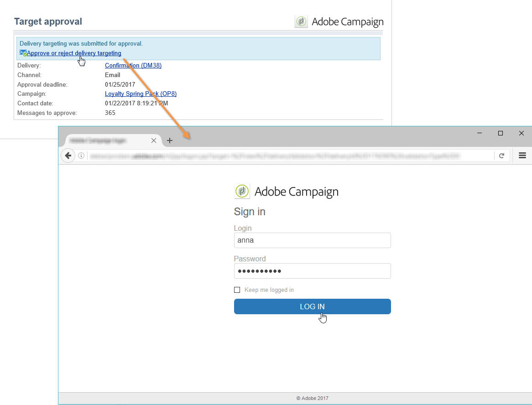Click the blurred browser address bar
This screenshot has height=405, width=532.
point(290,156)
